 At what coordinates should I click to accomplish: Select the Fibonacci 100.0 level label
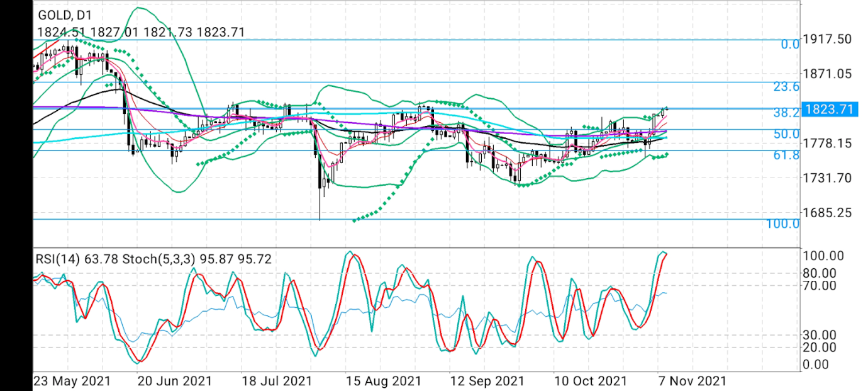coord(782,224)
